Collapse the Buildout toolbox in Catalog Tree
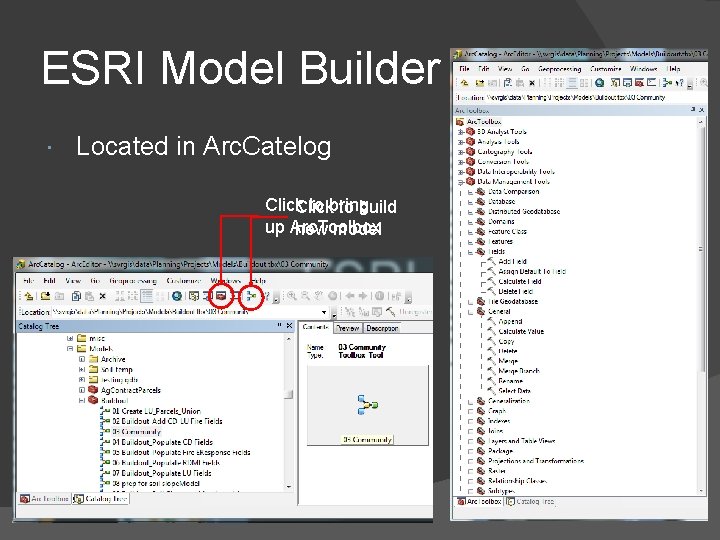Screen dimensions: 720x540 click(x=82, y=400)
